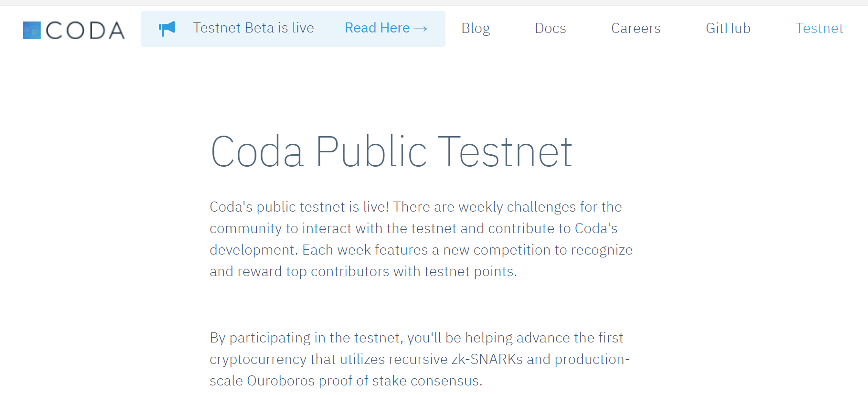
Task: Click the Coda Public Testnet heading
Action: pos(391,152)
